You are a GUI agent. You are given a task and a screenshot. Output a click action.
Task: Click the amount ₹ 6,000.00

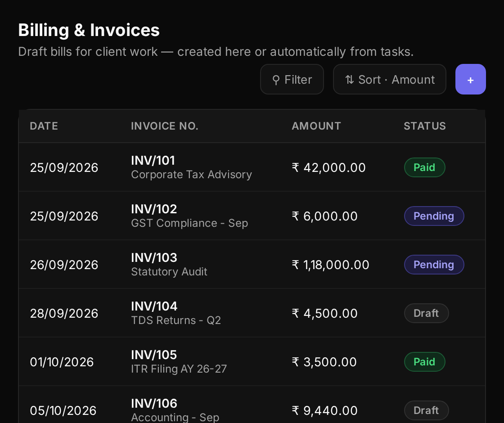[324, 216]
